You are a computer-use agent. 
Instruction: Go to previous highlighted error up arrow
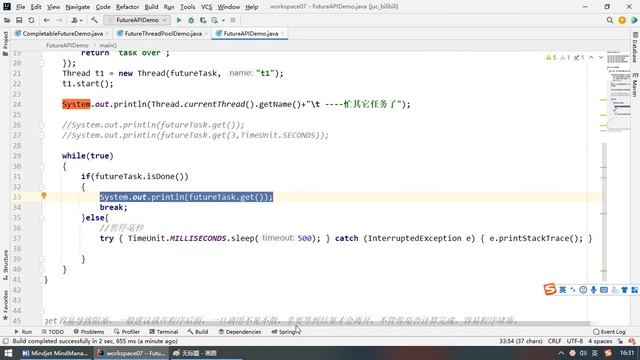click(591, 58)
